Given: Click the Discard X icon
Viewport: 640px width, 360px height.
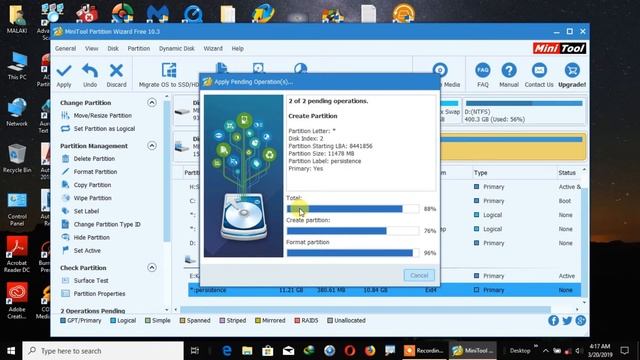Looking at the screenshot, I should pos(116,71).
